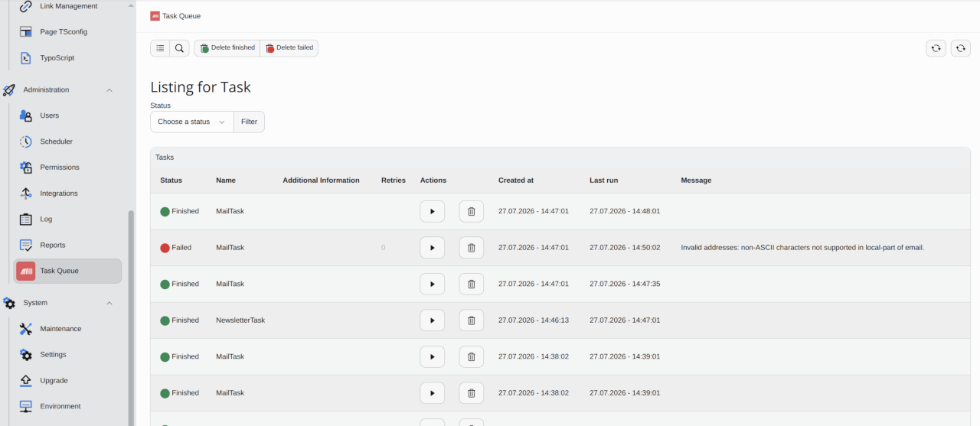Open the Maintenance module

(67, 329)
